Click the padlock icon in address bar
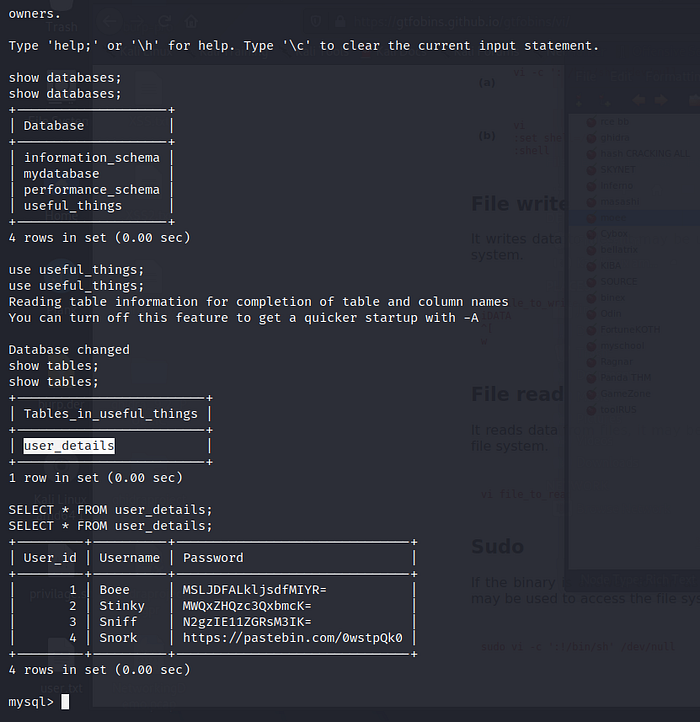The image size is (700, 722). pyautogui.click(x=341, y=22)
